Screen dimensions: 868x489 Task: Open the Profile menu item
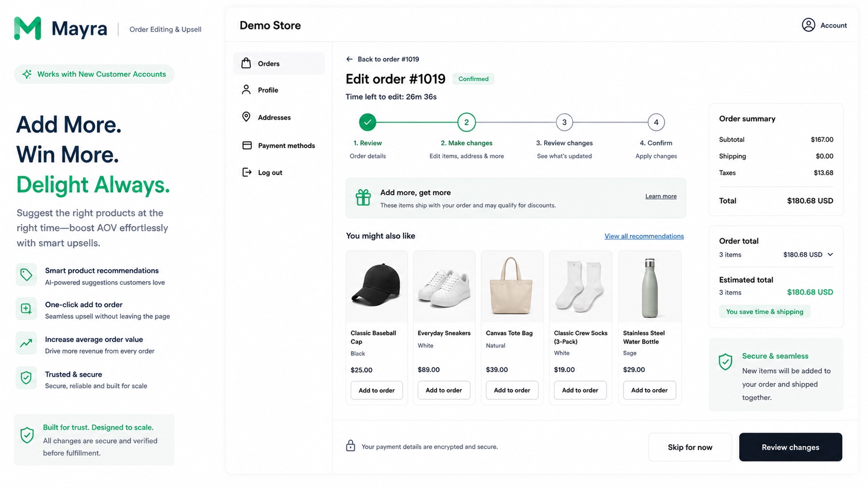(x=279, y=90)
